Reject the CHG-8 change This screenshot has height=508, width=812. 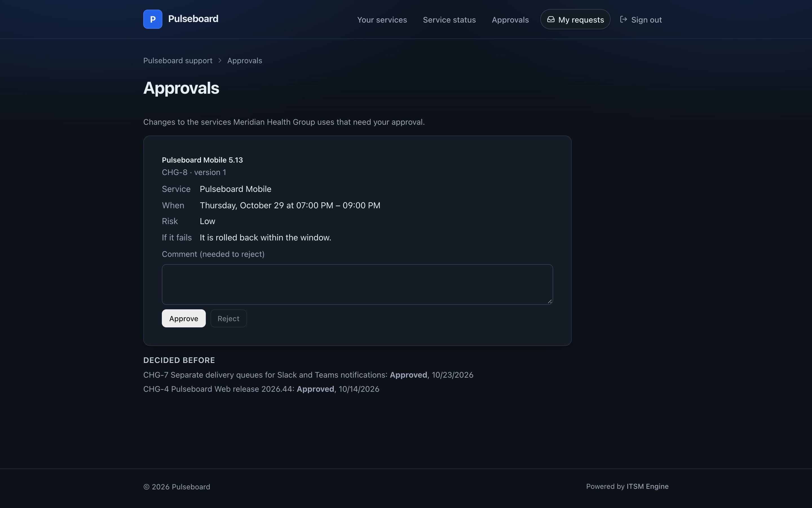tap(228, 318)
